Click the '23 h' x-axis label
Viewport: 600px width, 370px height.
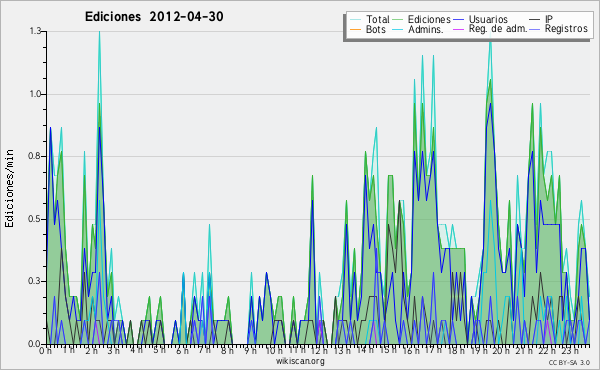[569, 350]
